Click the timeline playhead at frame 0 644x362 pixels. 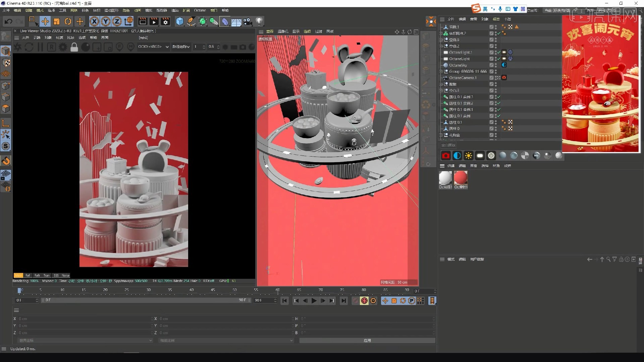click(x=19, y=290)
